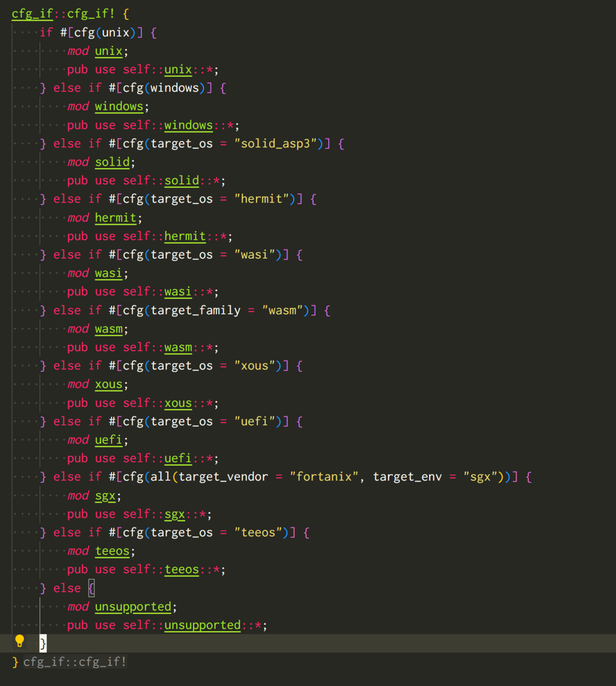Click the uefi module declaration
The height and width of the screenshot is (686, 616).
pyautogui.click(x=109, y=440)
